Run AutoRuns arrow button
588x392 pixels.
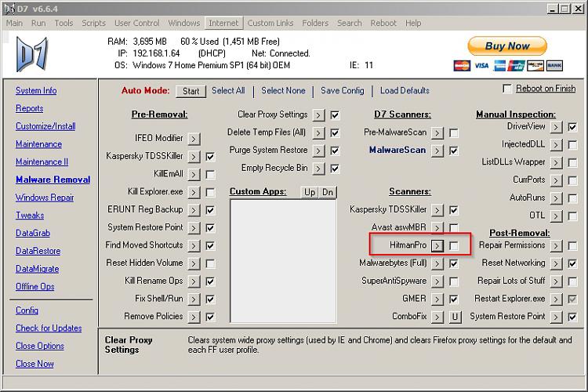(556, 198)
